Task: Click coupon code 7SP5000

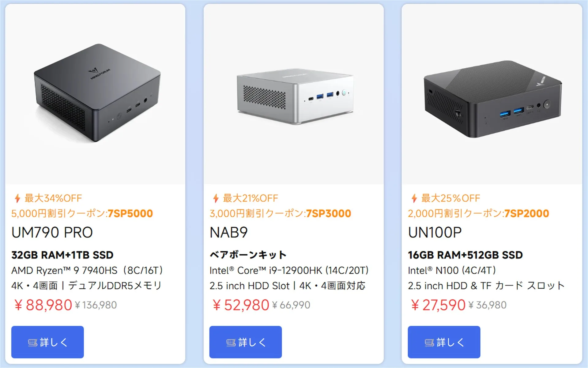Action: point(130,214)
